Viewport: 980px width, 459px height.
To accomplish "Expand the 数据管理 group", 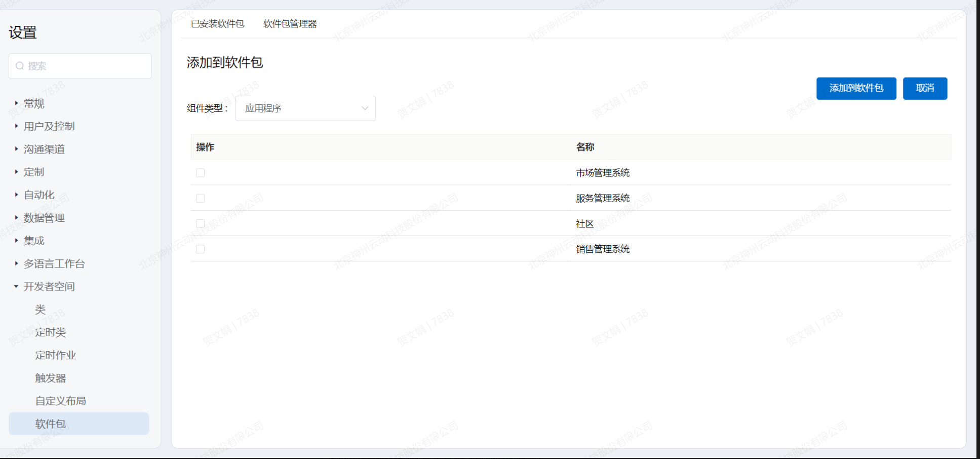I will (16, 218).
